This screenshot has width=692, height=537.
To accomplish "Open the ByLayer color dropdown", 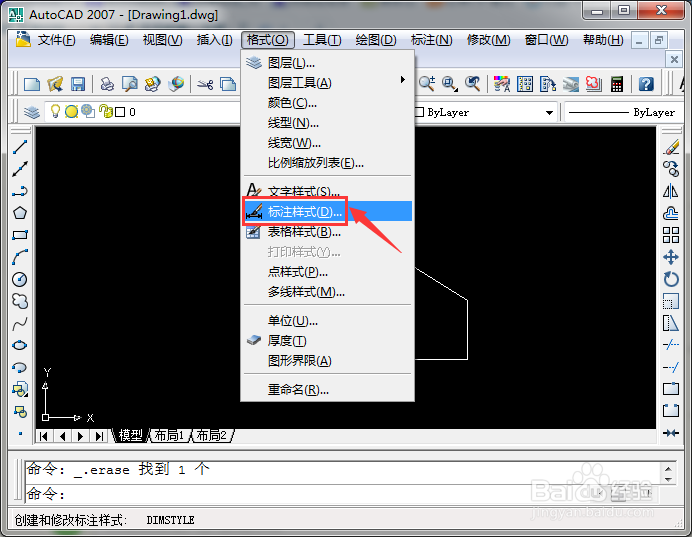I will coord(549,113).
